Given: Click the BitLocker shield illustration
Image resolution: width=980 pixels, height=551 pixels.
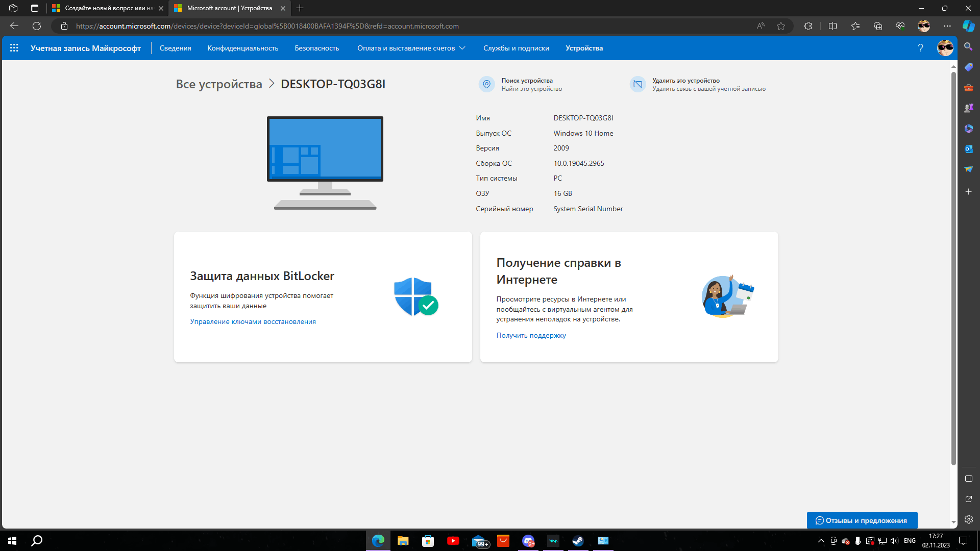Looking at the screenshot, I should [x=415, y=296].
